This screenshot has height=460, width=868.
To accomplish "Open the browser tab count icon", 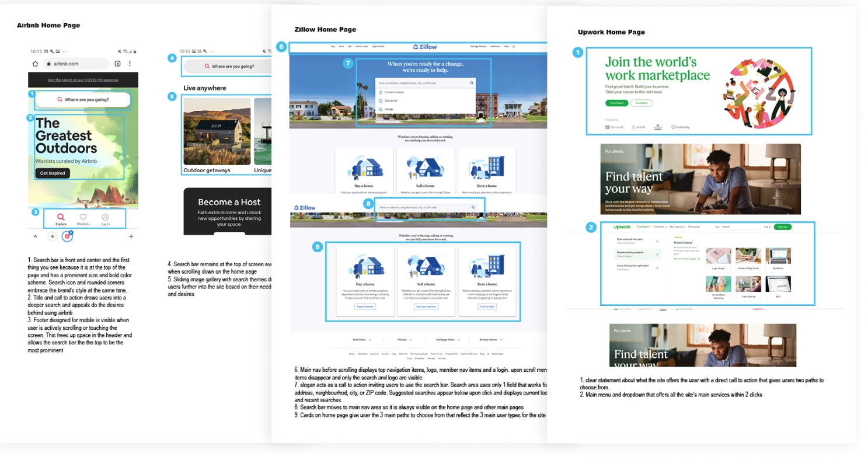I will (x=117, y=64).
